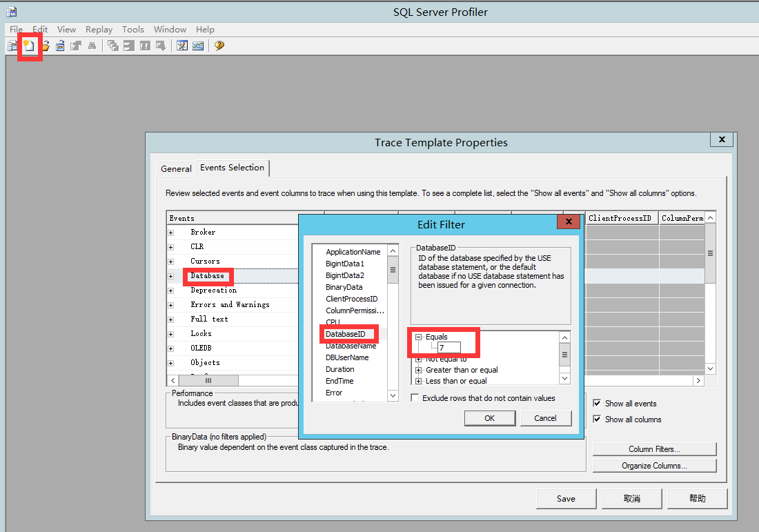Click the Open Trace Table toolbar icon
The width and height of the screenshot is (759, 532).
coord(60,46)
